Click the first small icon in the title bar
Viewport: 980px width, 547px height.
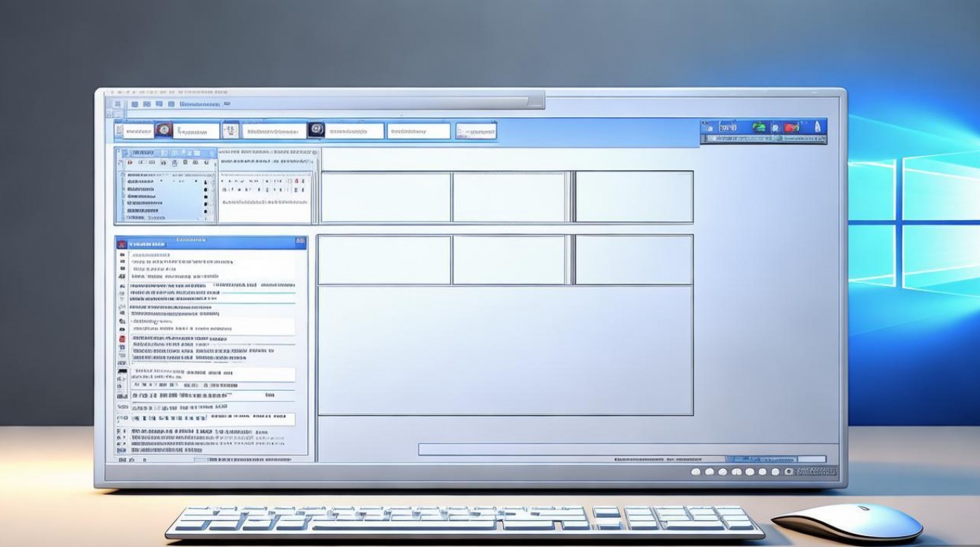(x=117, y=105)
